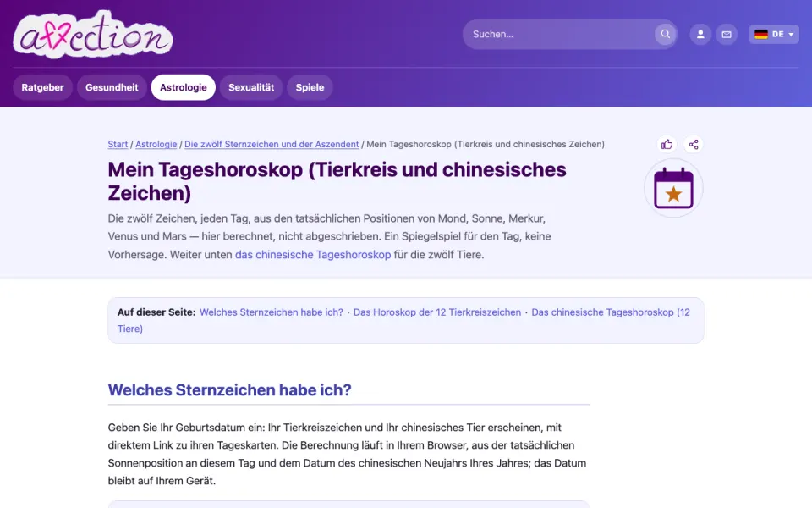This screenshot has width=812, height=508.
Task: Click the Welches Sternzeichen habe ich? section heading
Action: click(x=229, y=389)
